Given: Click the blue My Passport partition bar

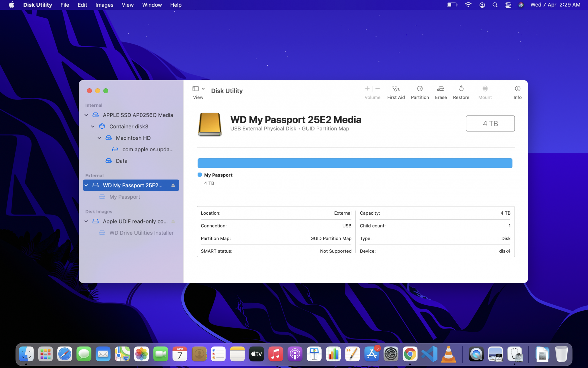Looking at the screenshot, I should point(355,163).
